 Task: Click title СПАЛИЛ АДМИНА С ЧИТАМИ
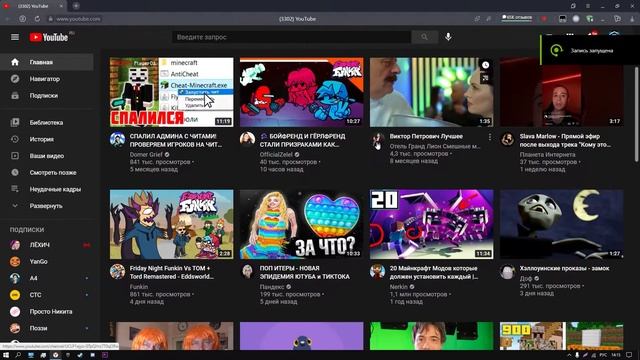tap(176, 140)
